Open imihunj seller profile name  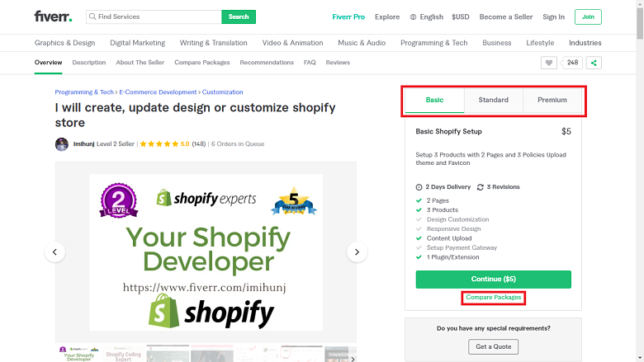(x=83, y=144)
